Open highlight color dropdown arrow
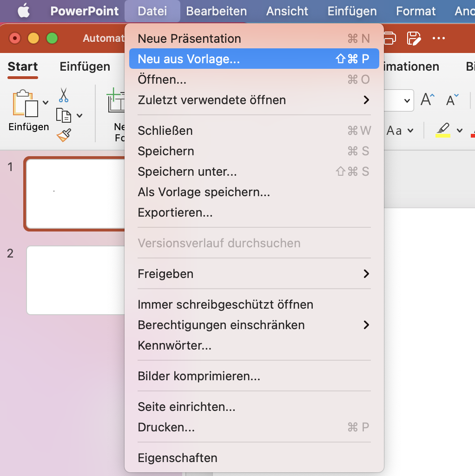 [460, 131]
